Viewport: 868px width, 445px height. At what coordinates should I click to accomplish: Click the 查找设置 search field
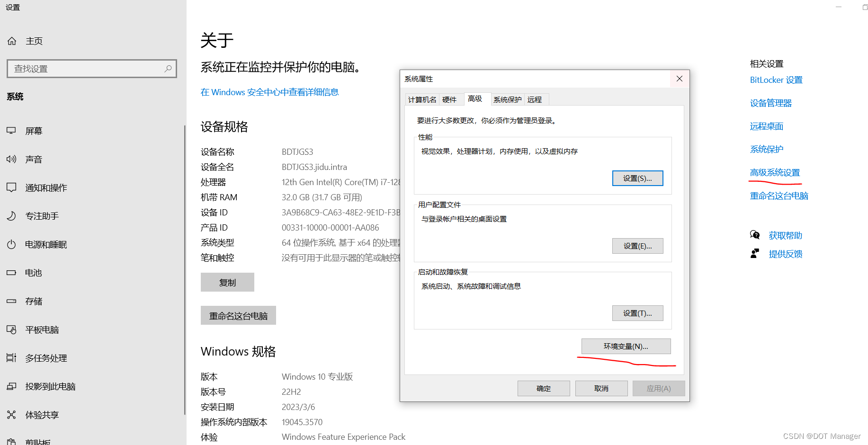point(91,68)
